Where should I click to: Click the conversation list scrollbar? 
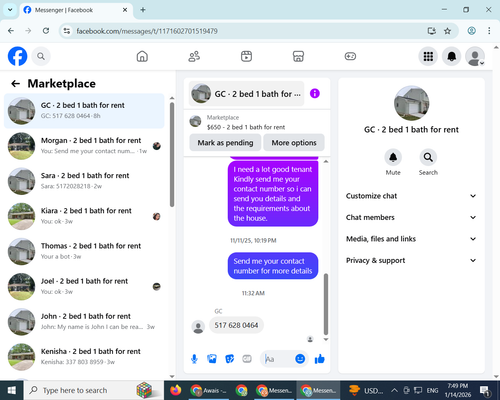[172, 154]
